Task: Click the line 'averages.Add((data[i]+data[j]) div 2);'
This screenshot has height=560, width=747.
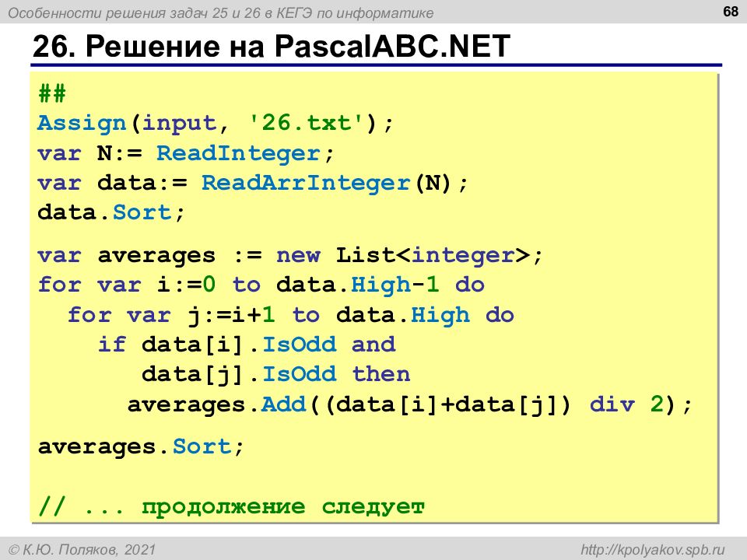Action: point(410,404)
